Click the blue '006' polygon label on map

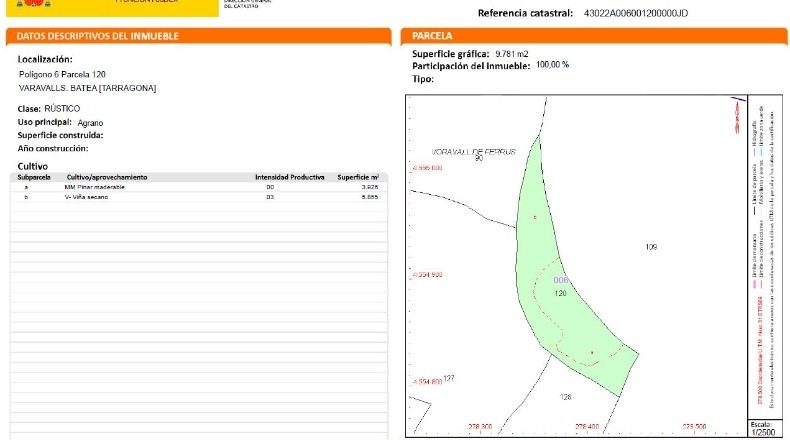pos(561,280)
